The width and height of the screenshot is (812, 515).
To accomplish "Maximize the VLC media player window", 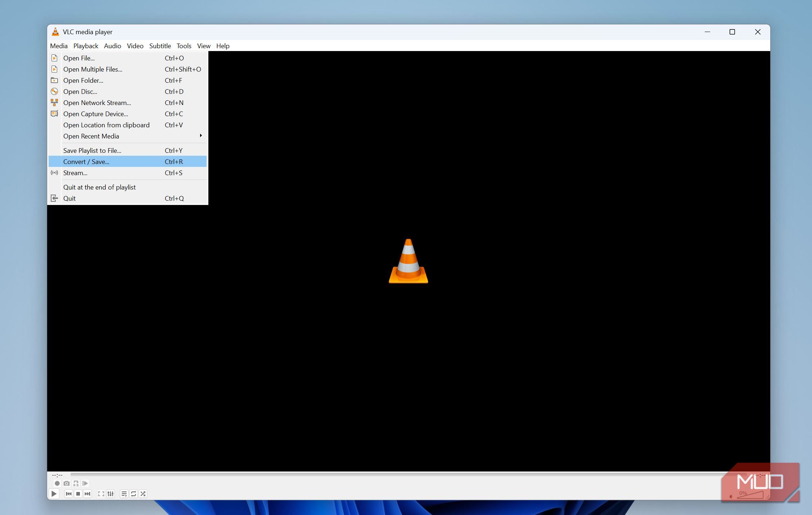I will point(732,32).
